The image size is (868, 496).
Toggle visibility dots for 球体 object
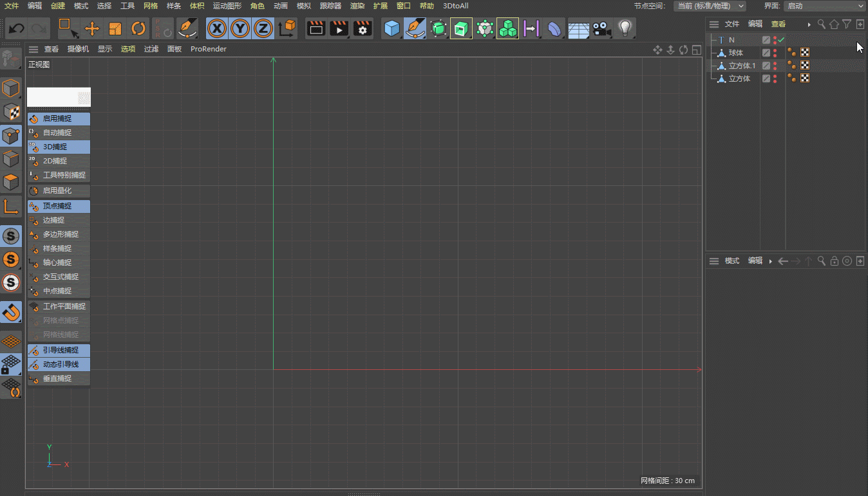tap(775, 53)
